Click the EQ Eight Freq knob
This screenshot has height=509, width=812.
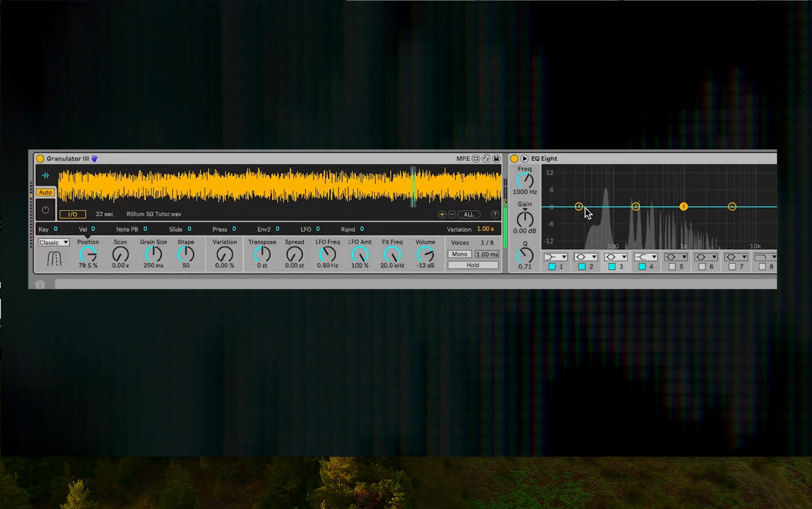[x=525, y=181]
